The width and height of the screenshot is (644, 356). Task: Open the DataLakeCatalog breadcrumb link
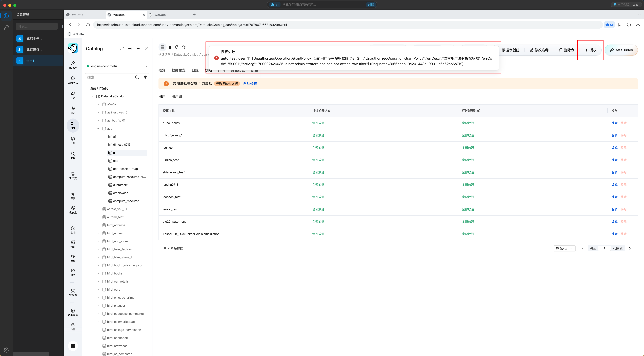click(186, 54)
